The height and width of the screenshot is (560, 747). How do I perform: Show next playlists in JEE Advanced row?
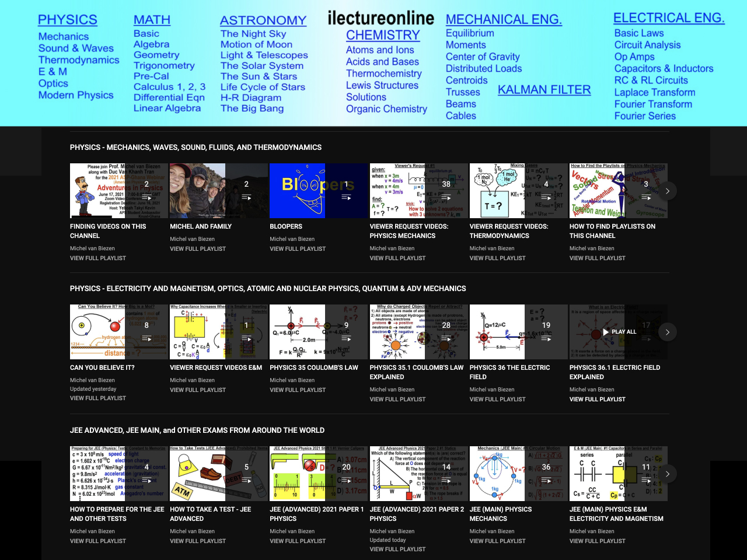(x=668, y=474)
